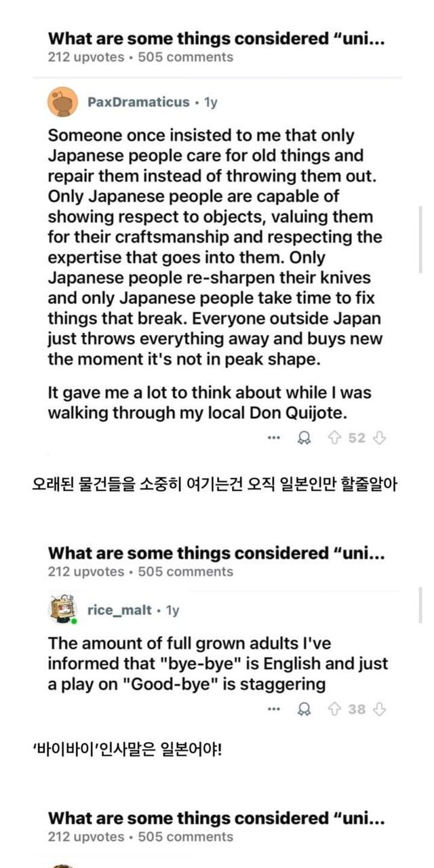434x868 pixels.
Task: Click the "1y" timestamp beside PaxDramaticus
Action: click(210, 102)
